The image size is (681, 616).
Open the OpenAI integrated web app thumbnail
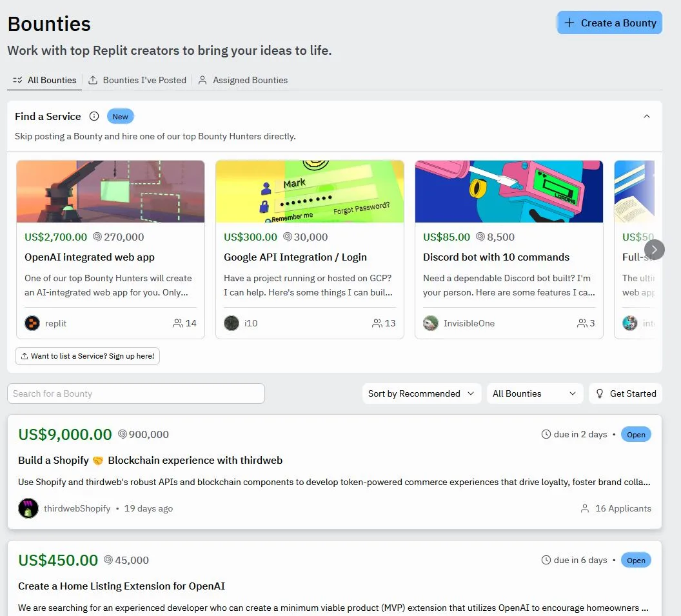point(110,191)
